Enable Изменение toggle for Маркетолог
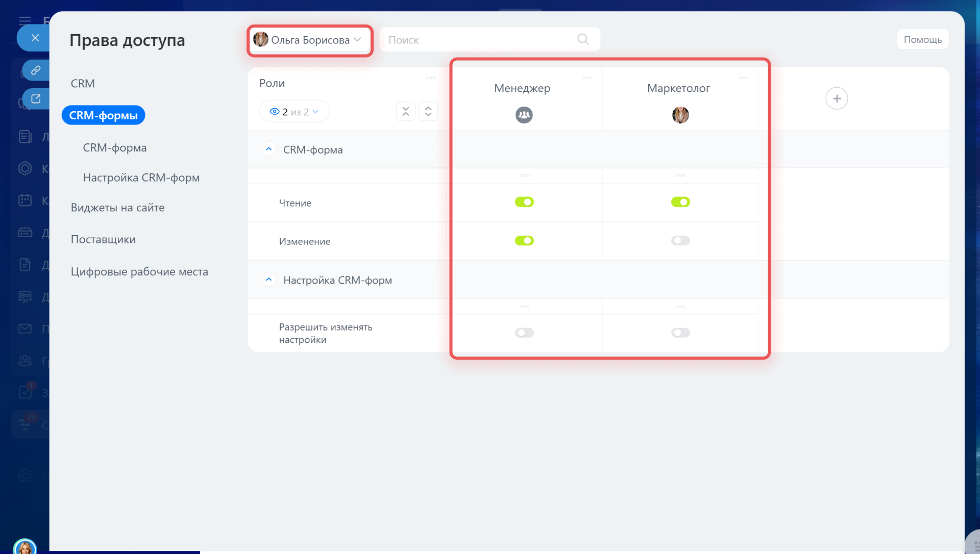 pyautogui.click(x=680, y=241)
